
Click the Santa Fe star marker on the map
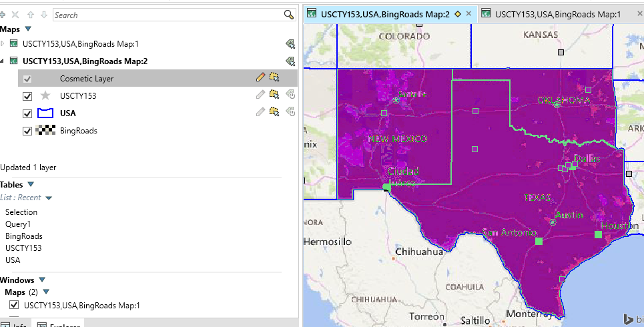tap(396, 99)
